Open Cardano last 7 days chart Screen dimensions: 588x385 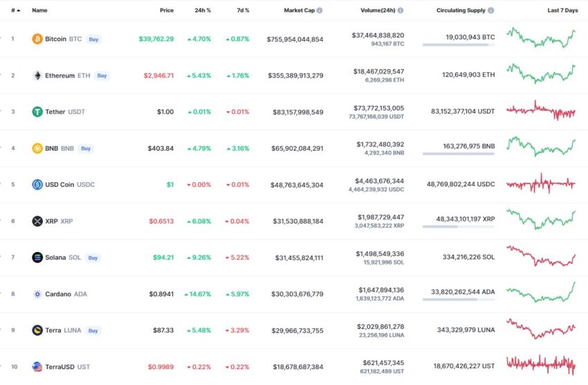[x=541, y=292]
